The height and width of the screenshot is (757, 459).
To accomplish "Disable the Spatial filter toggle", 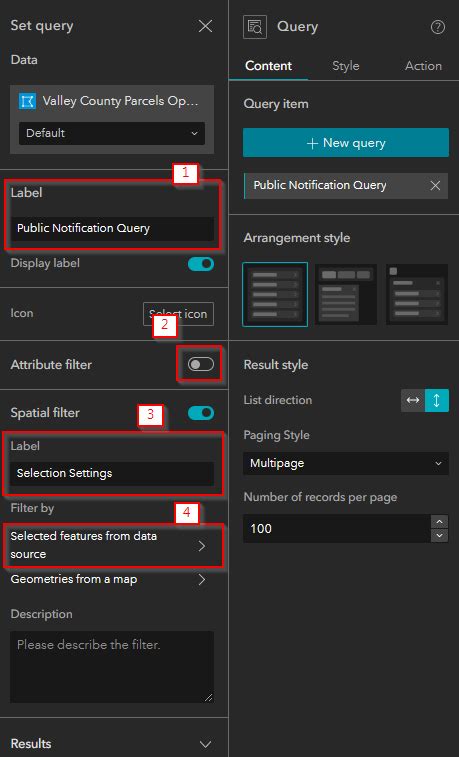I will click(201, 413).
